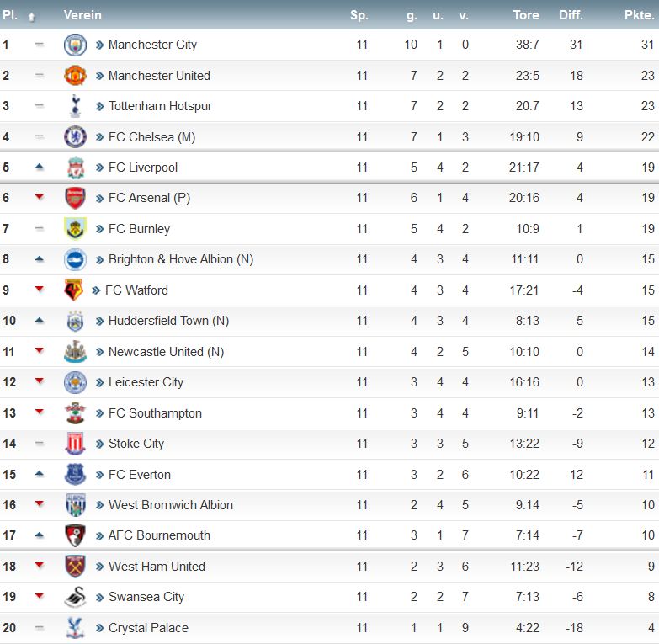Sort table by the Pl. arrow
659x644 pixels.
[x=31, y=17]
